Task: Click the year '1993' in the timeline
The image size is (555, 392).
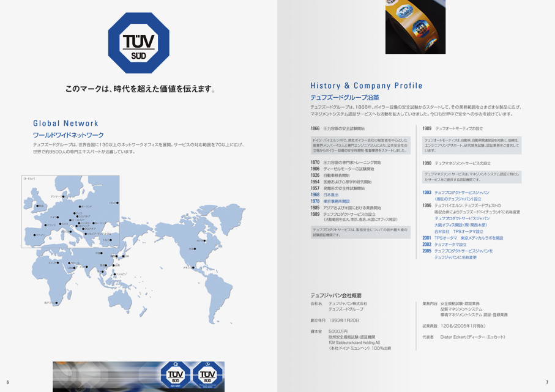Action: click(x=427, y=193)
